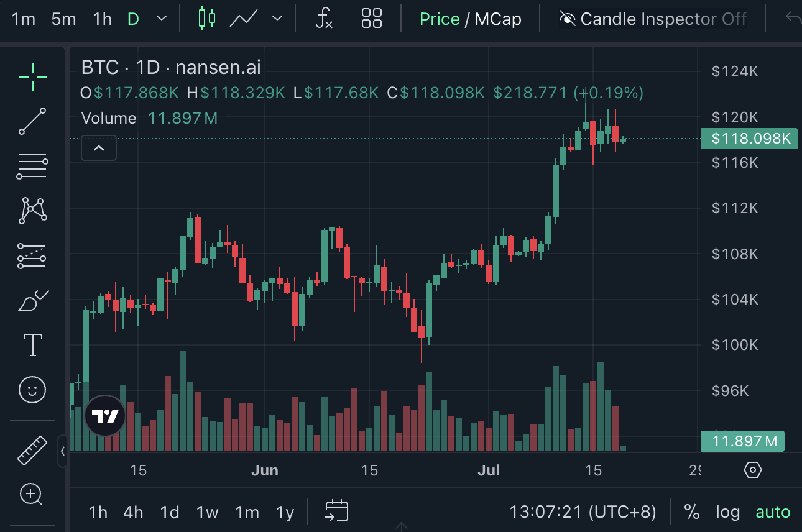This screenshot has width=802, height=532.
Task: Select the trend line drawing tool
Action: (31, 121)
